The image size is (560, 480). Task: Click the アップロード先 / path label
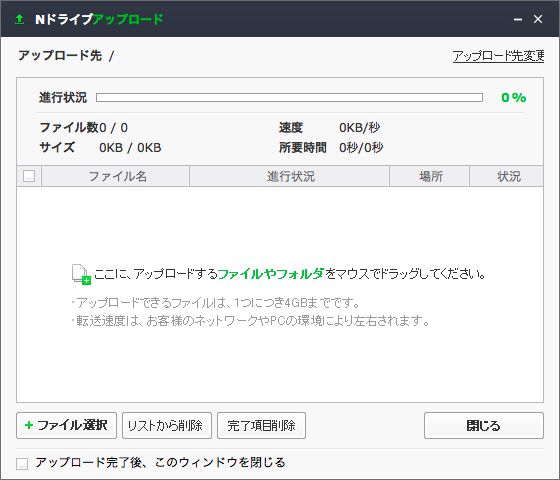tap(66, 56)
